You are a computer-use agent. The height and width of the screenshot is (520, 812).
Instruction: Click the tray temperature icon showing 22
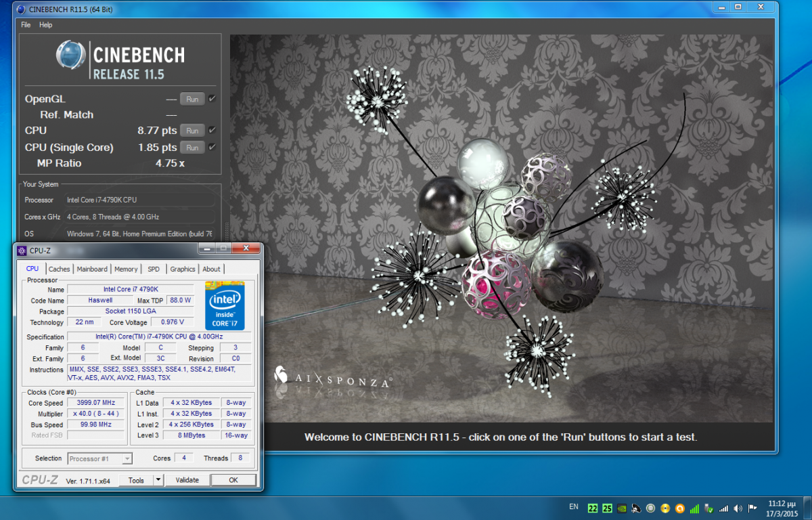(593, 508)
